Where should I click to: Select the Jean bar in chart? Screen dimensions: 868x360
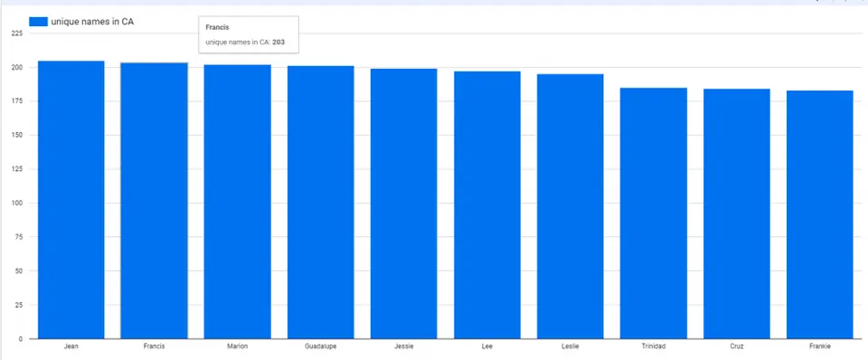[x=71, y=199]
